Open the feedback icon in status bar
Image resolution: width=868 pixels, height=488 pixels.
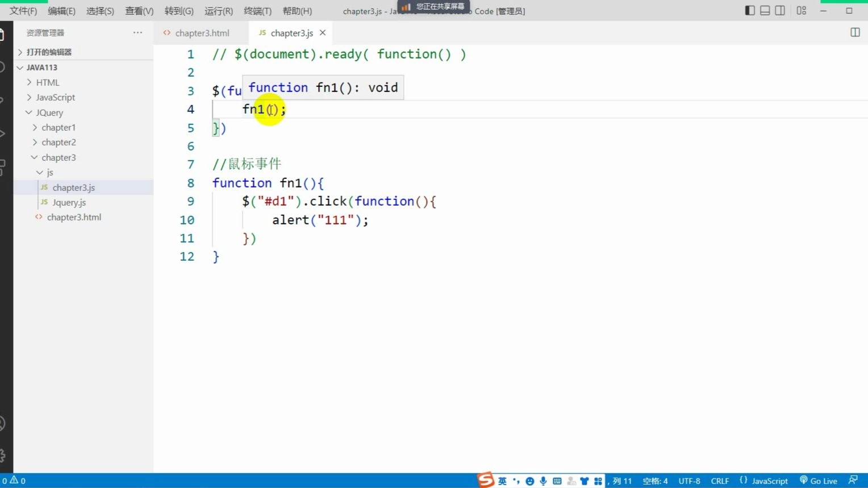point(853,481)
